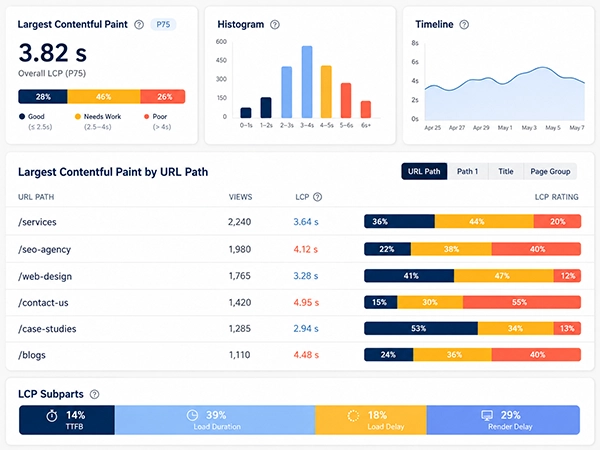The width and height of the screenshot is (600, 450).
Task: Click the 4.48 s LCP value
Action: pyautogui.click(x=306, y=355)
